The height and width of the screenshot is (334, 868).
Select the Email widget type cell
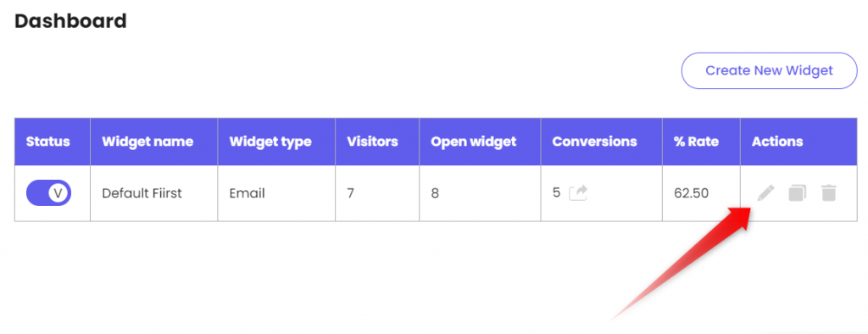tap(247, 193)
